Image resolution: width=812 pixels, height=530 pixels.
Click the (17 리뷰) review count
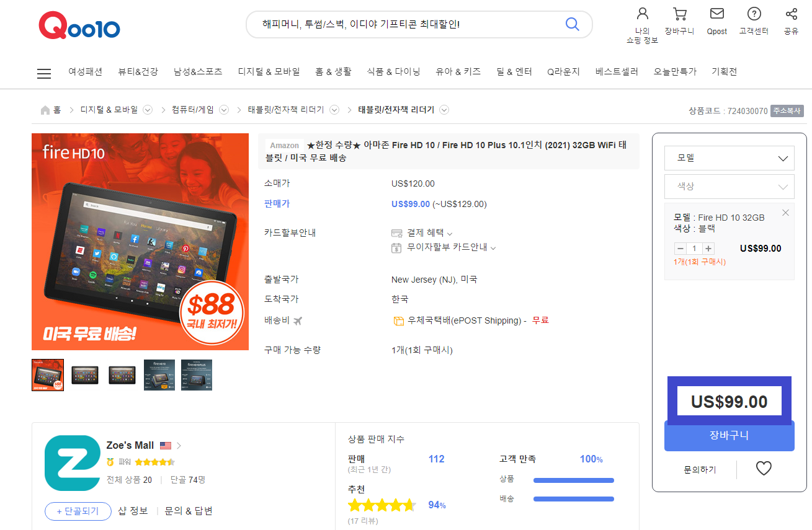(x=363, y=521)
